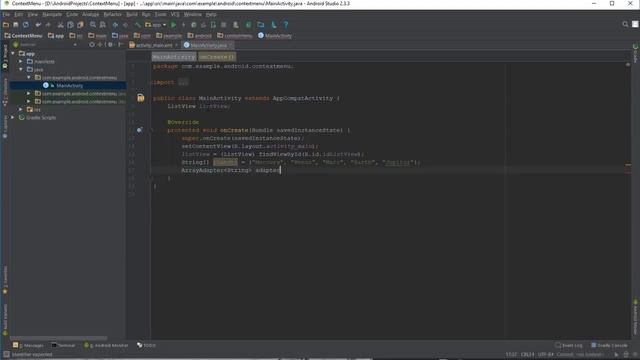Click the Redo toolbar icon
This screenshot has height=360, width=640.
48,25
